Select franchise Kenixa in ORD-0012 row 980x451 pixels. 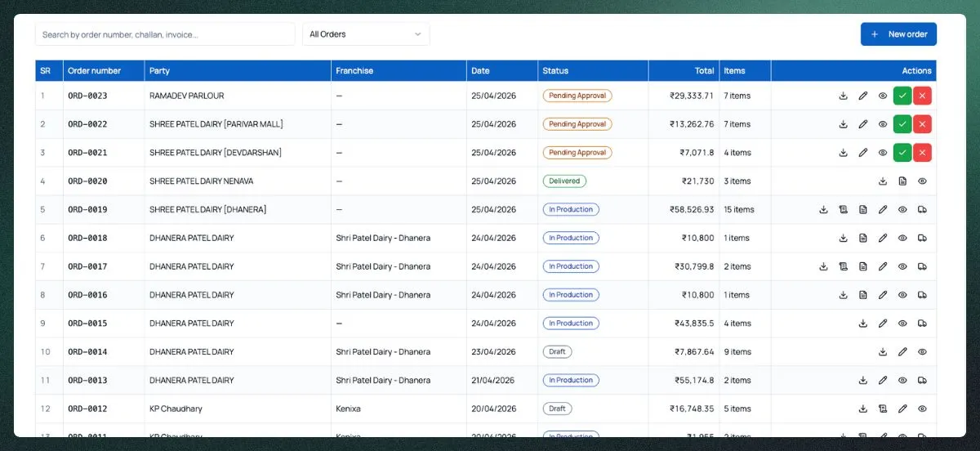(x=348, y=409)
